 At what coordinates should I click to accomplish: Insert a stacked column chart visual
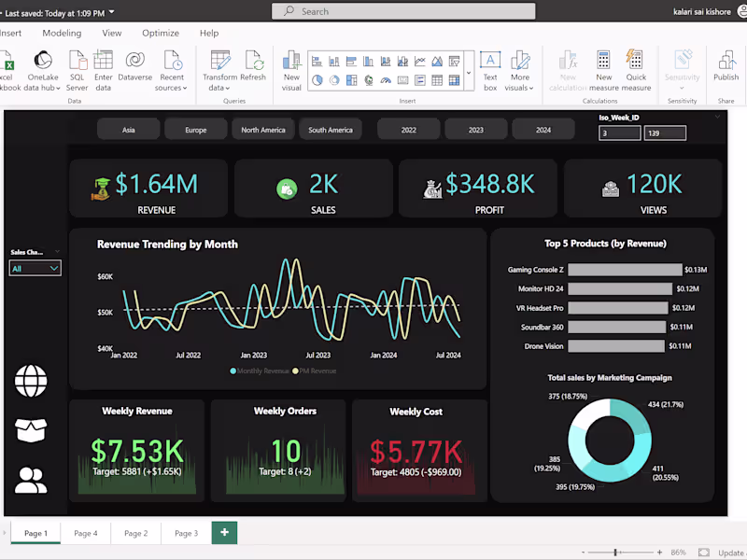334,62
